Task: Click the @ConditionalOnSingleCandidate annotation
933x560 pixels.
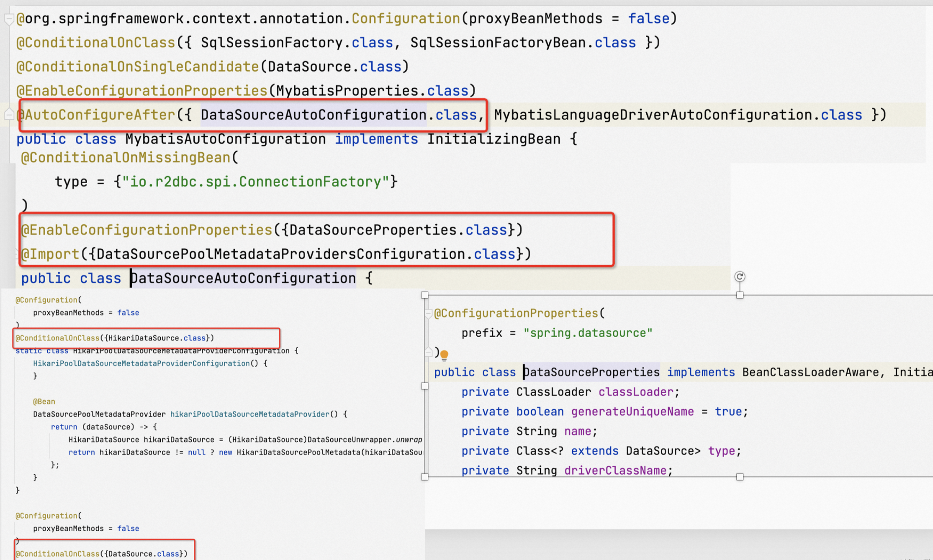Action: (x=137, y=66)
